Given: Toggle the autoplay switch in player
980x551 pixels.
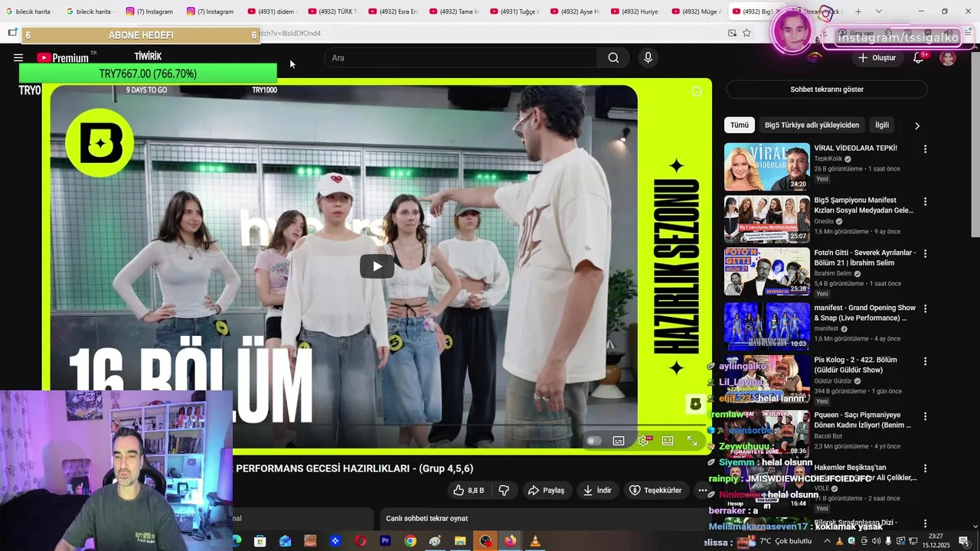Looking at the screenshot, I should (x=593, y=441).
